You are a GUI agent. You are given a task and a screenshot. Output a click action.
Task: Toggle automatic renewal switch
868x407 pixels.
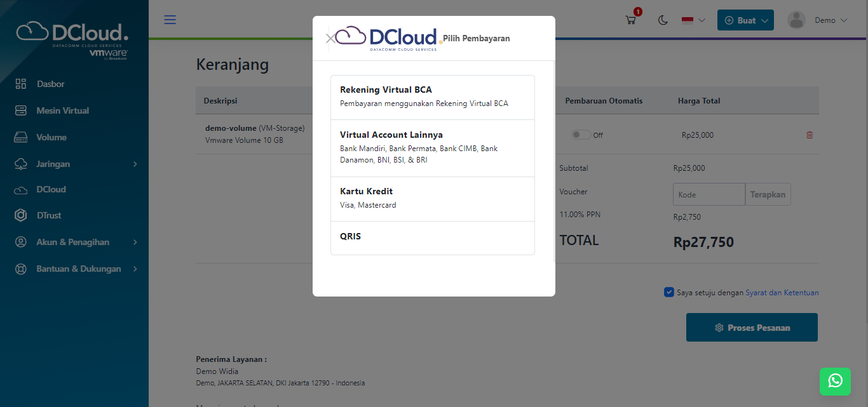pyautogui.click(x=581, y=135)
